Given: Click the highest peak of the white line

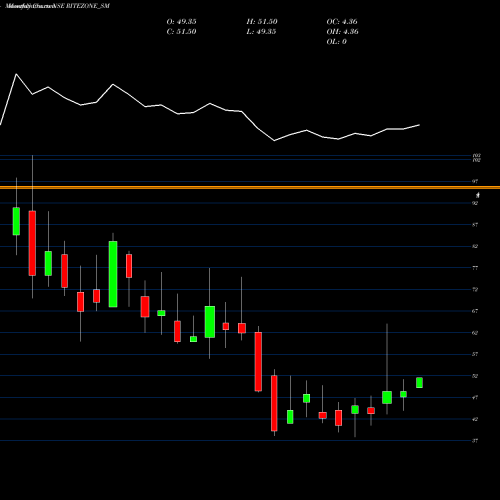Looking at the screenshot, I should coord(16,74).
